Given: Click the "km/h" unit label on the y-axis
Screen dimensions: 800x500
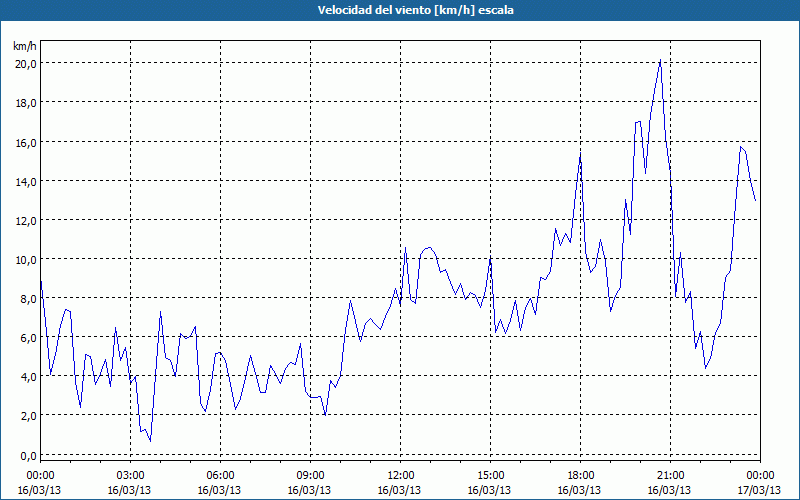Looking at the screenshot, I should click(x=25, y=46).
